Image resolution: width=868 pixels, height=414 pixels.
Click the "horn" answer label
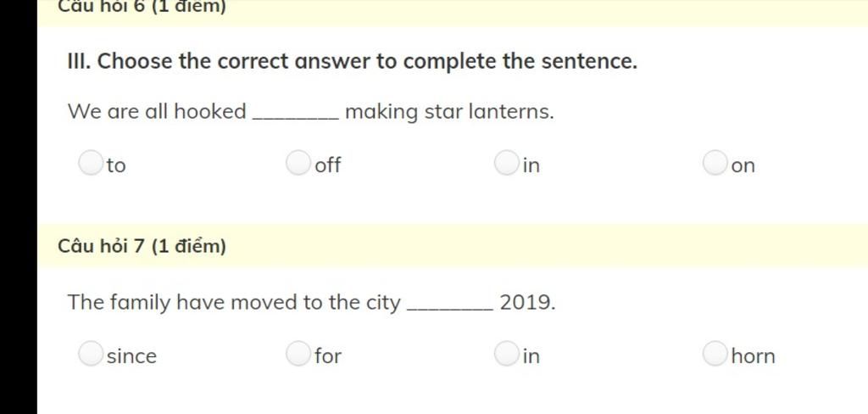point(753,355)
